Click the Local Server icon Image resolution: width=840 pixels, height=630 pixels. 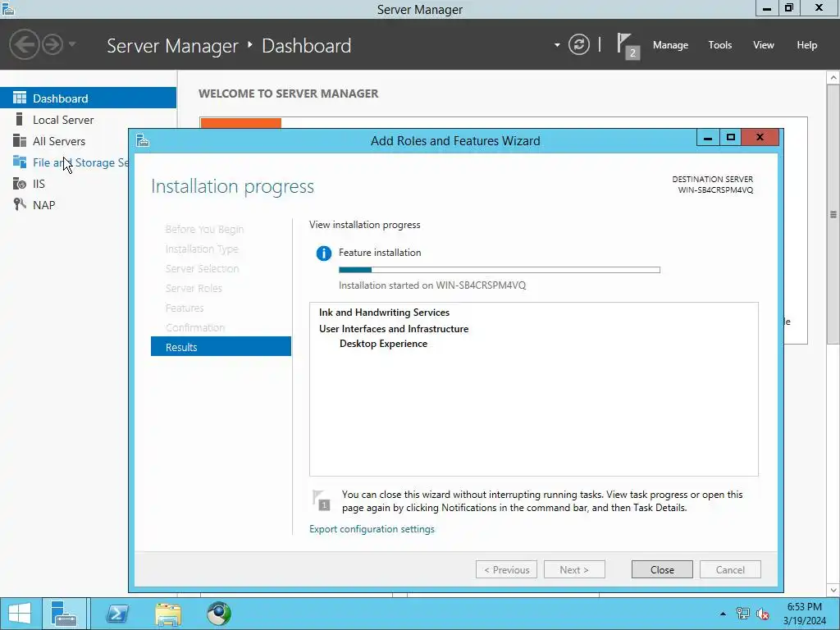coord(20,119)
